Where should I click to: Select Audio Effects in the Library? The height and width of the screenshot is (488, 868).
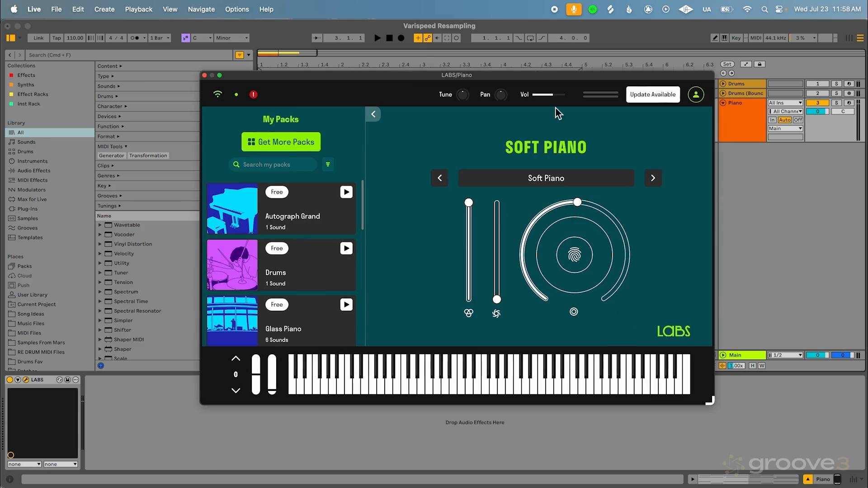click(34, 171)
